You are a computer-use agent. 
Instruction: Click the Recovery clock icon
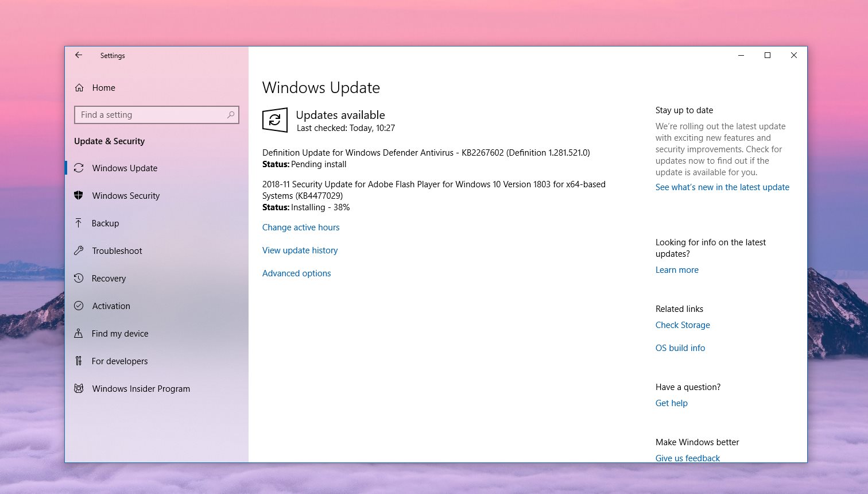(79, 278)
